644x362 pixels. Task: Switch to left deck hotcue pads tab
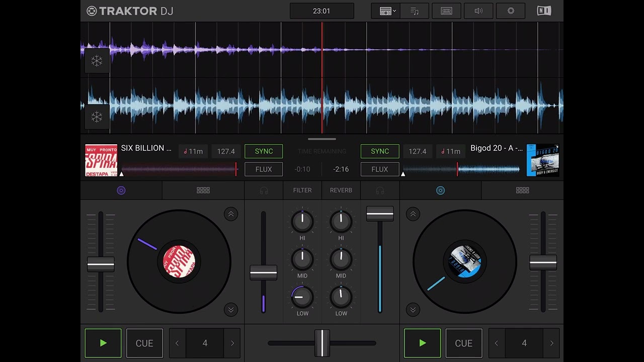(x=203, y=190)
